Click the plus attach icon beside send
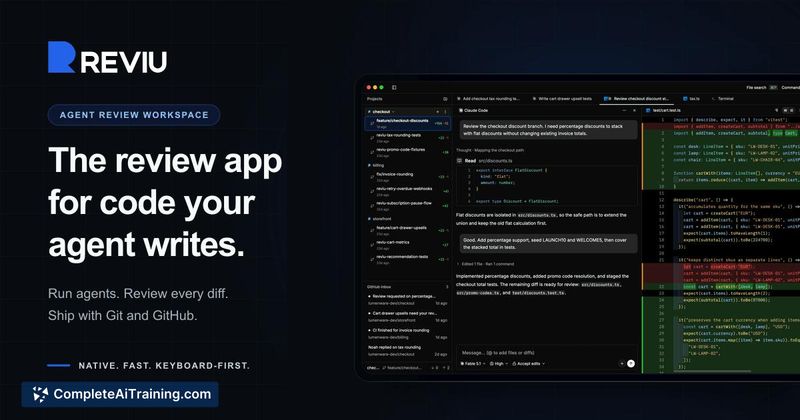Viewport: 800px width, 420px height. coord(621,363)
